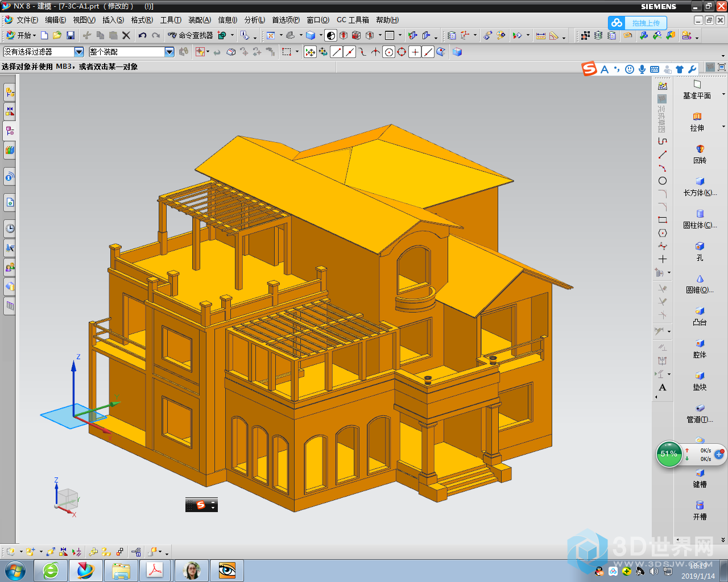Expand the rectangle selection mode dropdown
The height and width of the screenshot is (582, 728).
pyautogui.click(x=297, y=52)
